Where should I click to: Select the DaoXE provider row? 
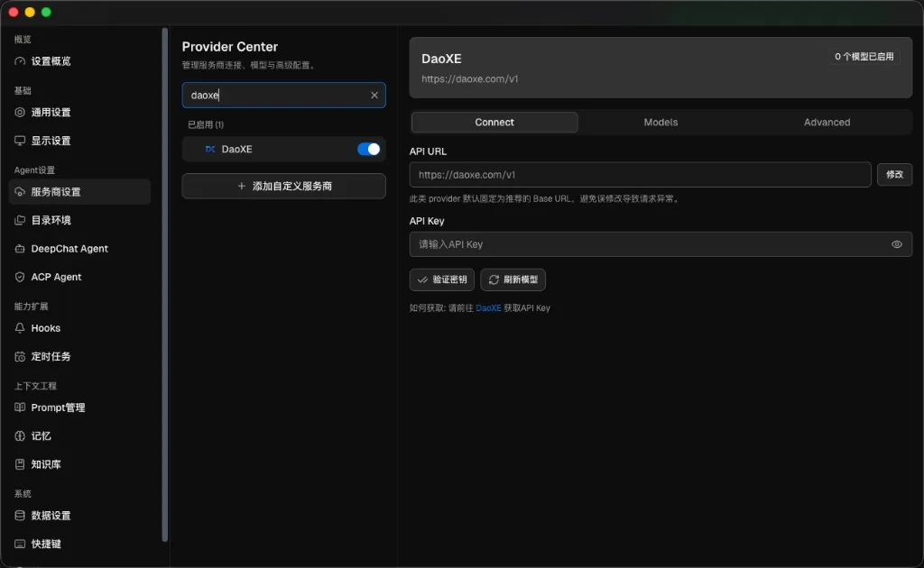click(x=283, y=150)
